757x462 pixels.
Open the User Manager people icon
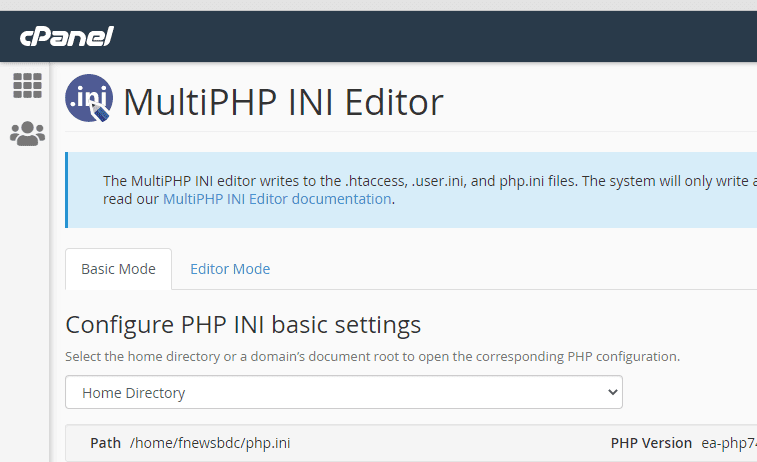point(28,134)
